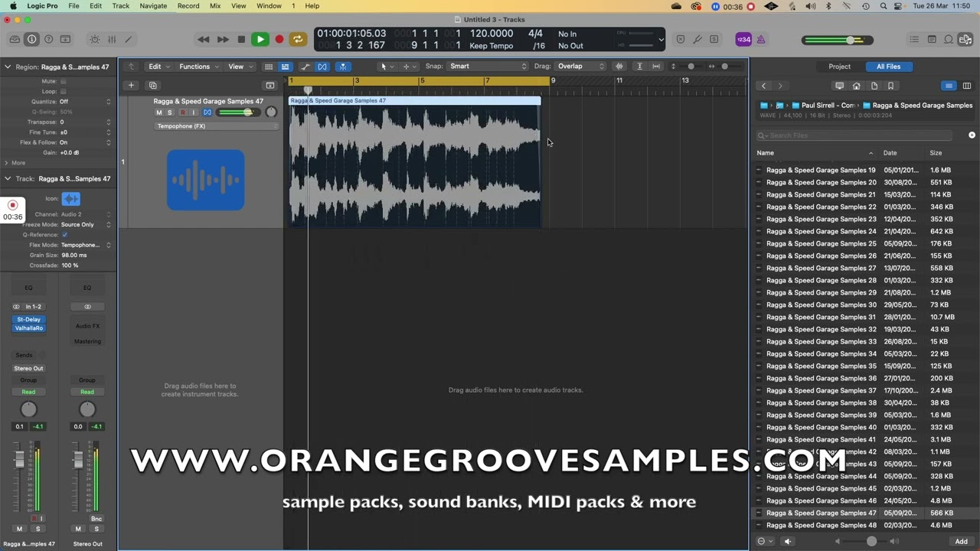This screenshot has width=980, height=551.
Task: Open the Functions dropdown
Action: 198,67
